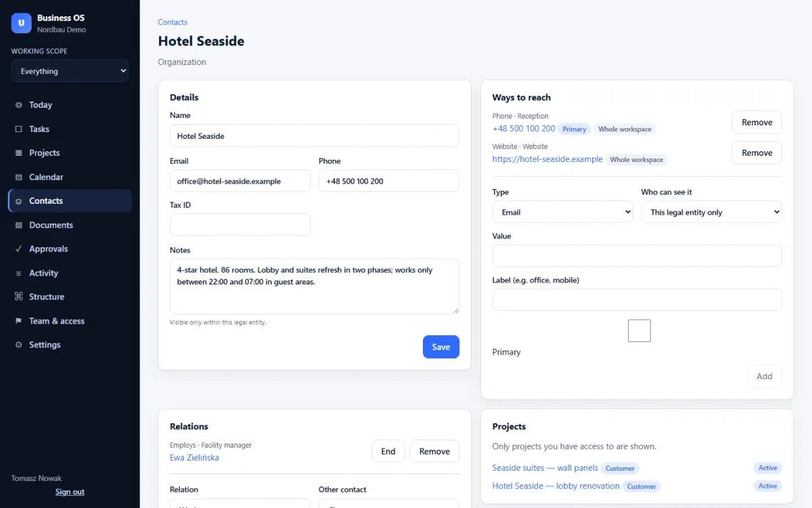Click the Activity sidebar icon
This screenshot has height=508, width=812.
click(18, 273)
